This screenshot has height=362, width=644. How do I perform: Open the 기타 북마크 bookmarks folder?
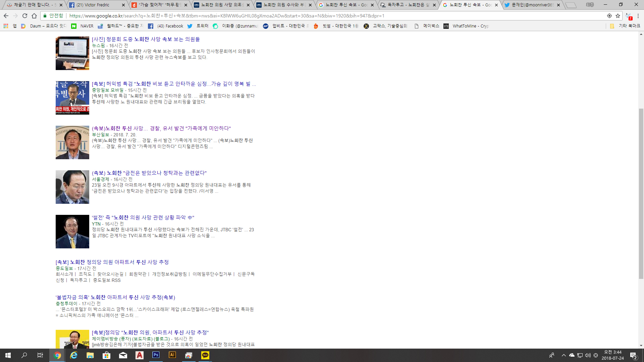[625, 26]
